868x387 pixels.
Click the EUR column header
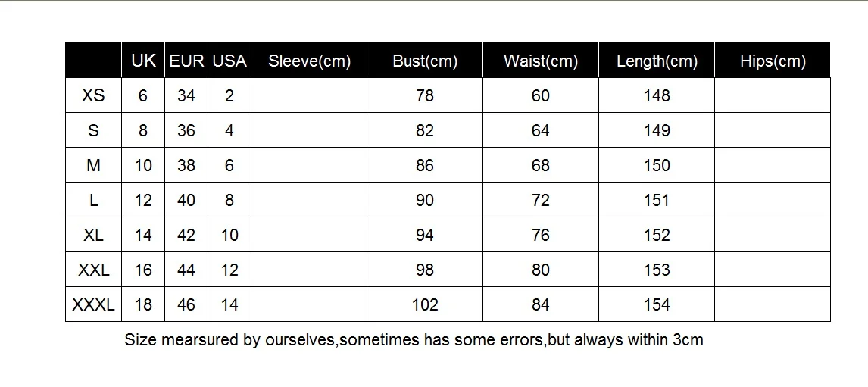click(186, 61)
